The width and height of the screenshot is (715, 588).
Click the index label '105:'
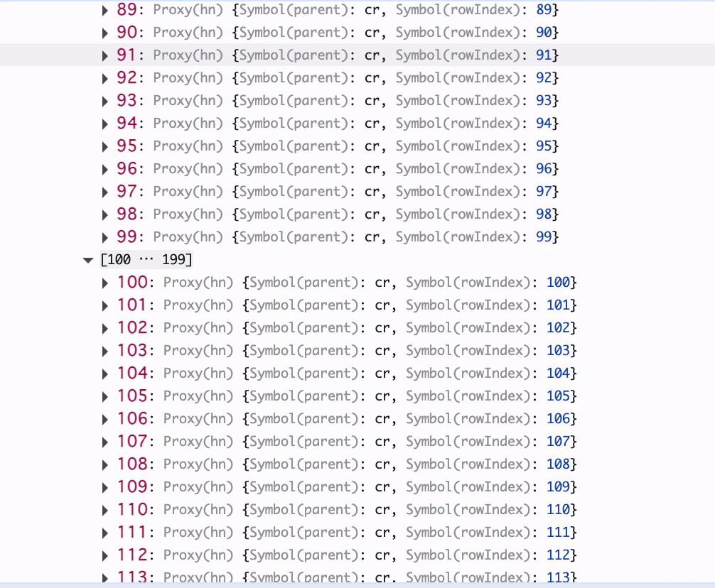tap(136, 396)
